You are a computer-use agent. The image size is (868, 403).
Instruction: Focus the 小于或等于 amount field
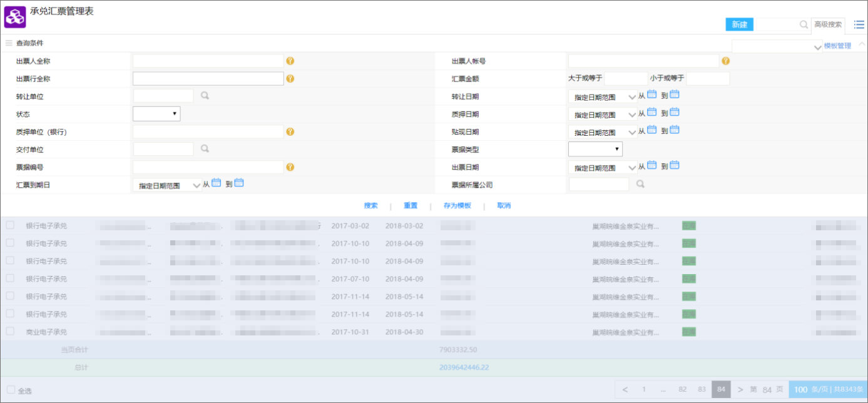[708, 78]
